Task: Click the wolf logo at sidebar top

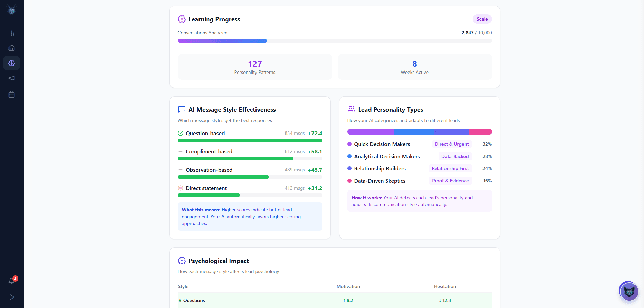Action: [x=12, y=10]
